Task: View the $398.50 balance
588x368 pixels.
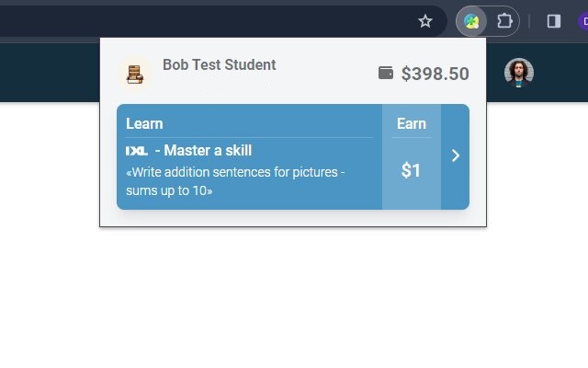Action: click(x=435, y=74)
